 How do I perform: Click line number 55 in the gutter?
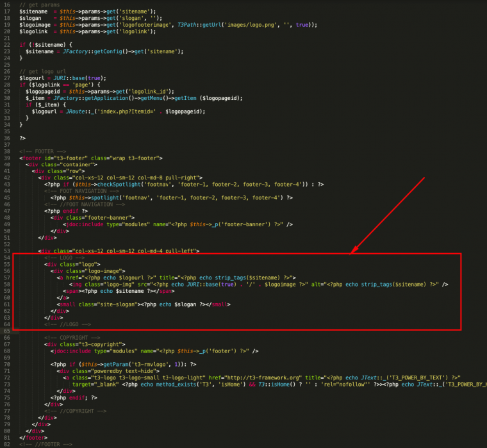pos(7,264)
